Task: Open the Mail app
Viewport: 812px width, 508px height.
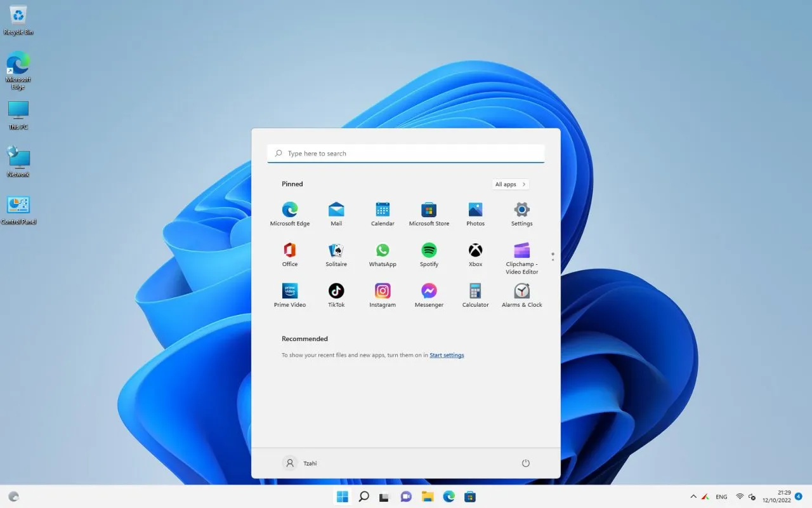Action: click(x=336, y=210)
